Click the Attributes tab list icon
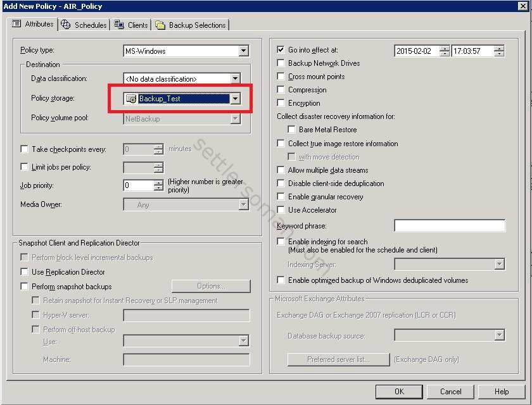Image resolution: width=532 pixels, height=405 pixels. [16, 24]
